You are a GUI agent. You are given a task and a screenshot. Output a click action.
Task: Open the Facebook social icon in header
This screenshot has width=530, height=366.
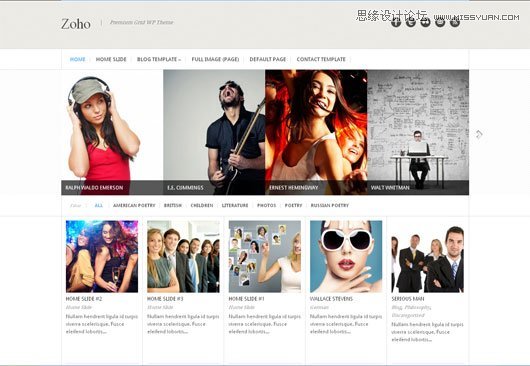[396, 23]
